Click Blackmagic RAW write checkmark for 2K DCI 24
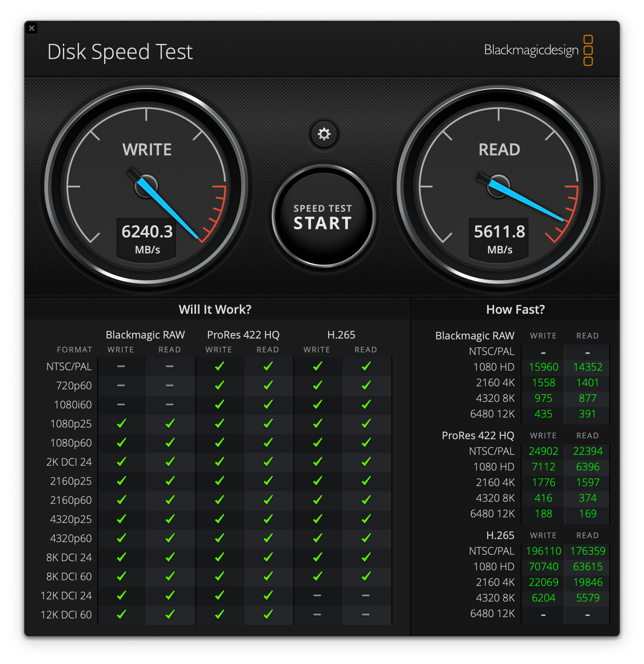This screenshot has height=664, width=644. coord(121,462)
